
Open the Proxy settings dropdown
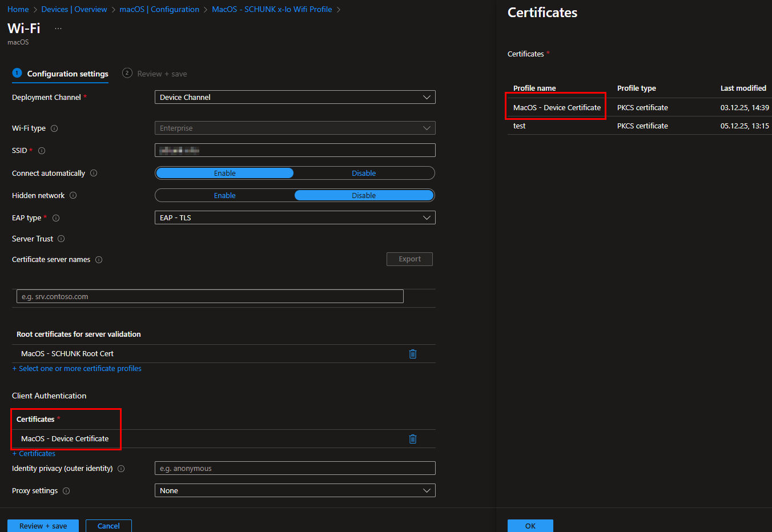click(295, 490)
